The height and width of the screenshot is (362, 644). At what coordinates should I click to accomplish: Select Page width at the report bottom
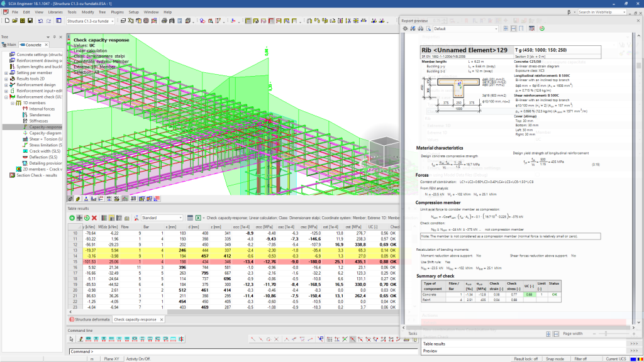[x=572, y=334]
